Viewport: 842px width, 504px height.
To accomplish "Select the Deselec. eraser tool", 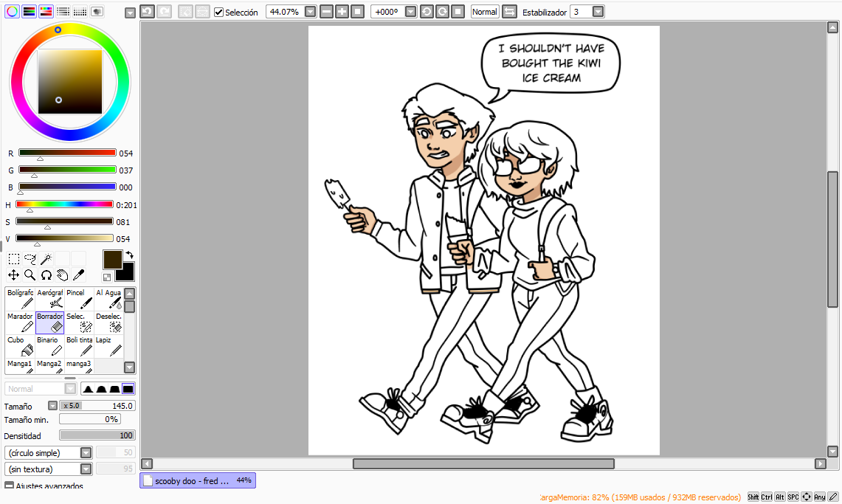I will point(108,322).
